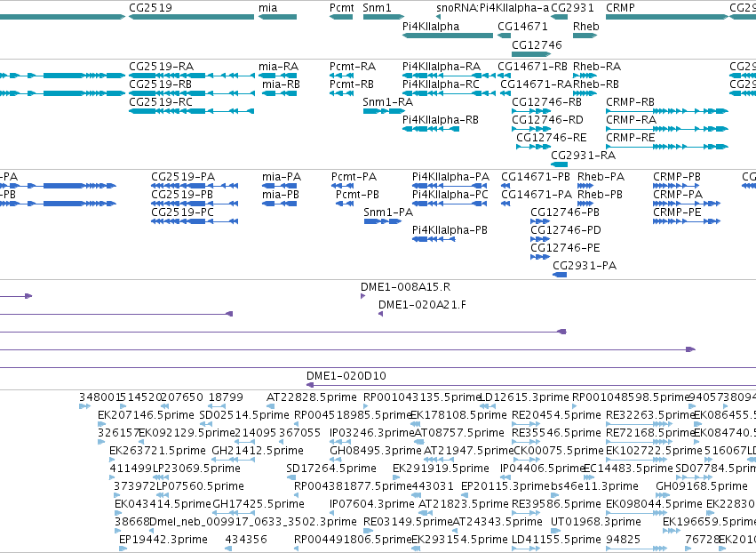Image resolution: width=756 pixels, height=553 pixels.
Task: Select the "CG12746" gene label
Action: (x=537, y=44)
